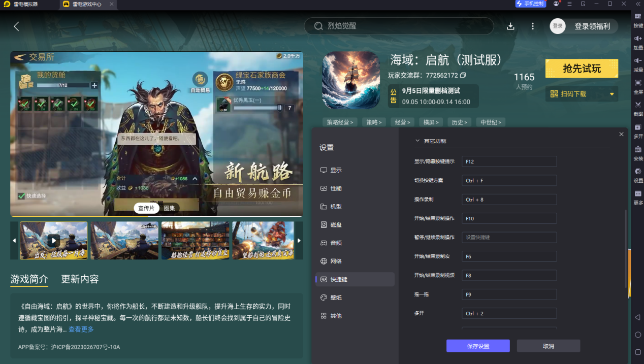Open the hamburger menu in title bar
Image resolution: width=644 pixels, height=364 pixels.
click(x=569, y=4)
